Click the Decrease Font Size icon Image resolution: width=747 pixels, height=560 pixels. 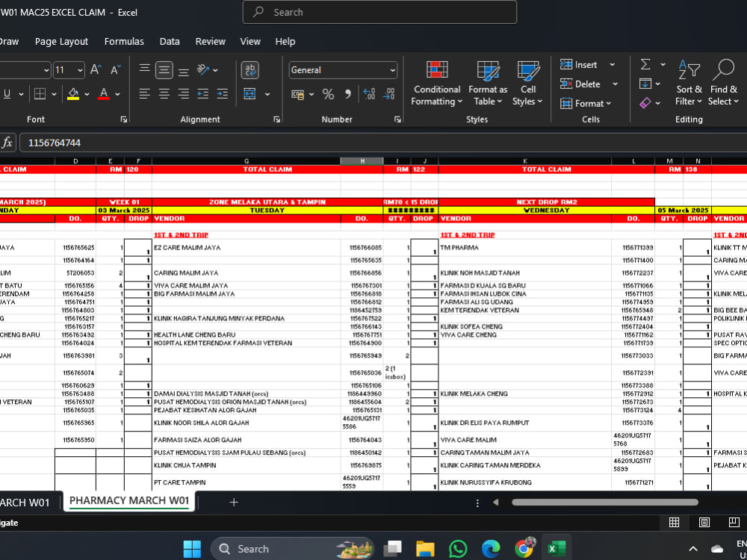[x=116, y=70]
